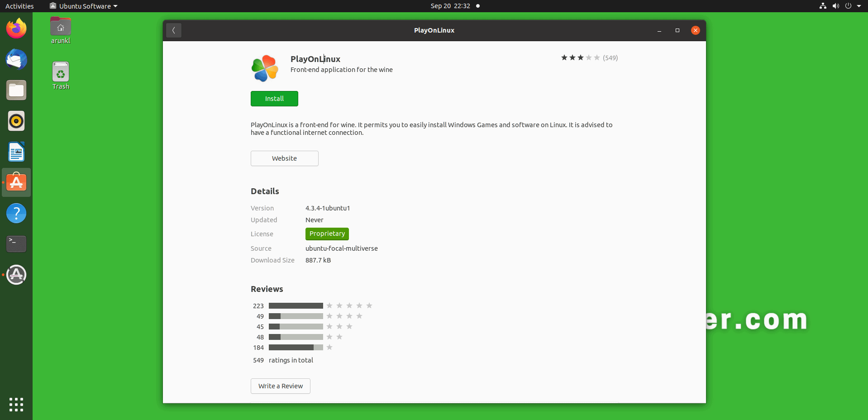Open the PlayOnLinux Website button
This screenshot has width=868, height=420.
click(285, 158)
